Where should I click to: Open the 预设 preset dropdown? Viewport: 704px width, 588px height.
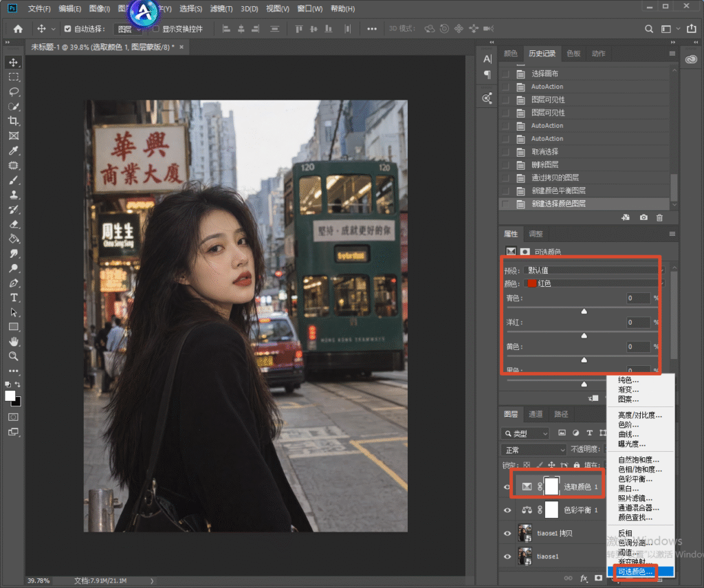tap(593, 270)
